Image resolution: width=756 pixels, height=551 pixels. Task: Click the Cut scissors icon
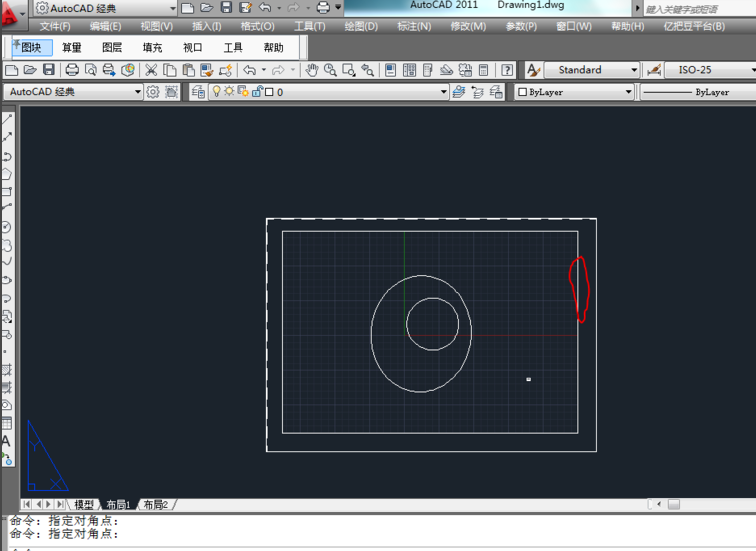[x=151, y=70]
